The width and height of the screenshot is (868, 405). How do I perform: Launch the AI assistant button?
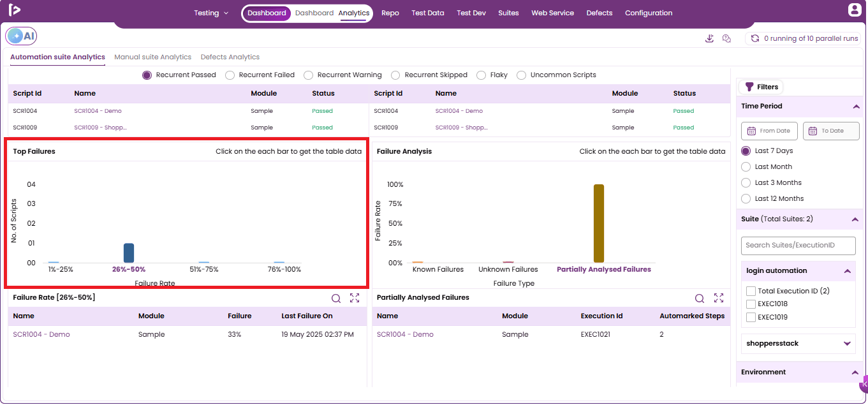click(x=21, y=36)
